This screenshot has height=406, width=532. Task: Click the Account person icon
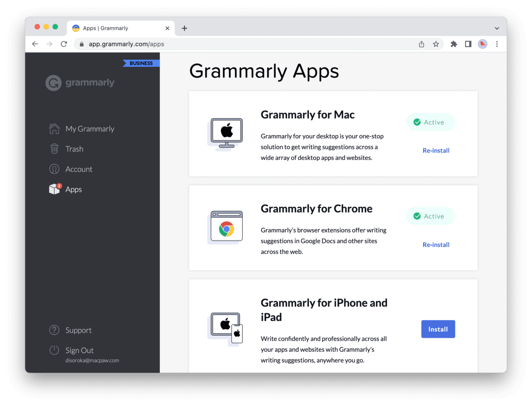pos(54,169)
